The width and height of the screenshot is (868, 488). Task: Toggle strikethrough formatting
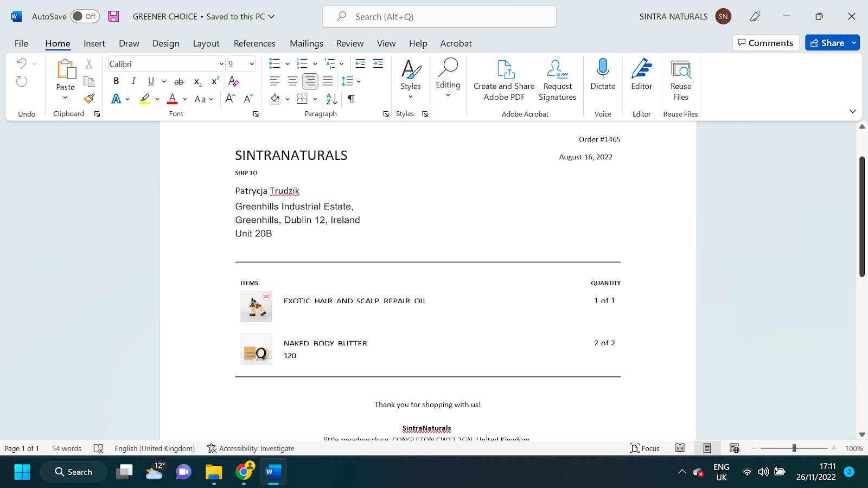(179, 81)
